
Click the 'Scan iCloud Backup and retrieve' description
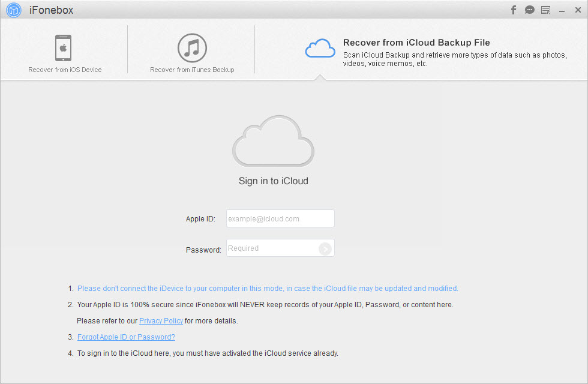point(455,59)
